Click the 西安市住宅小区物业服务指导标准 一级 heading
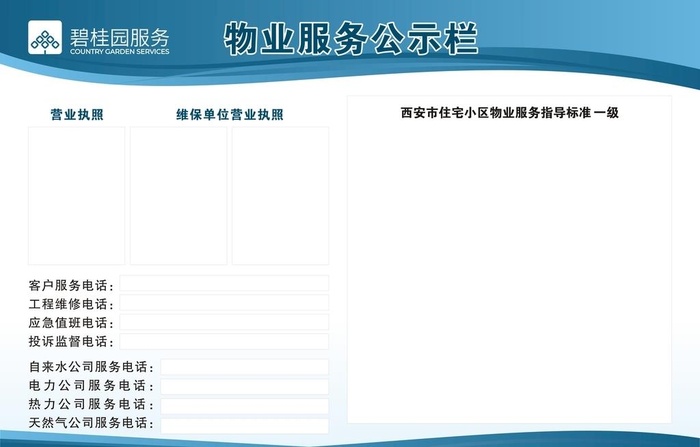700x447 pixels. point(509,113)
